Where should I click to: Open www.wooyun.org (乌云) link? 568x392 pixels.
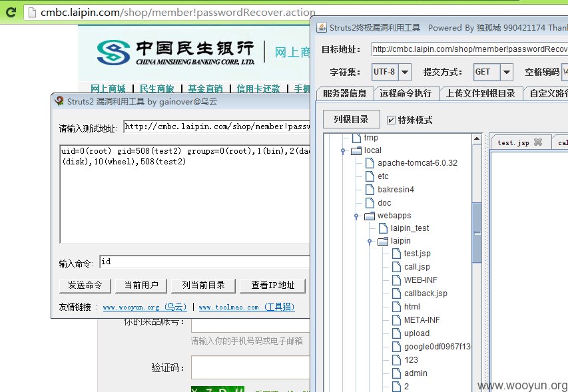(x=145, y=307)
